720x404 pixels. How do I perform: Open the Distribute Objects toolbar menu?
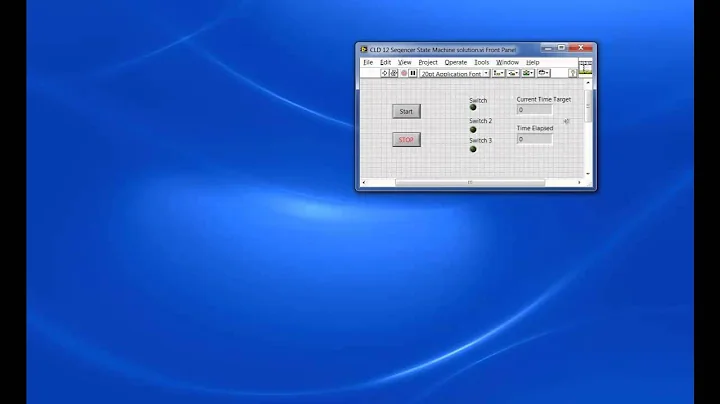513,73
